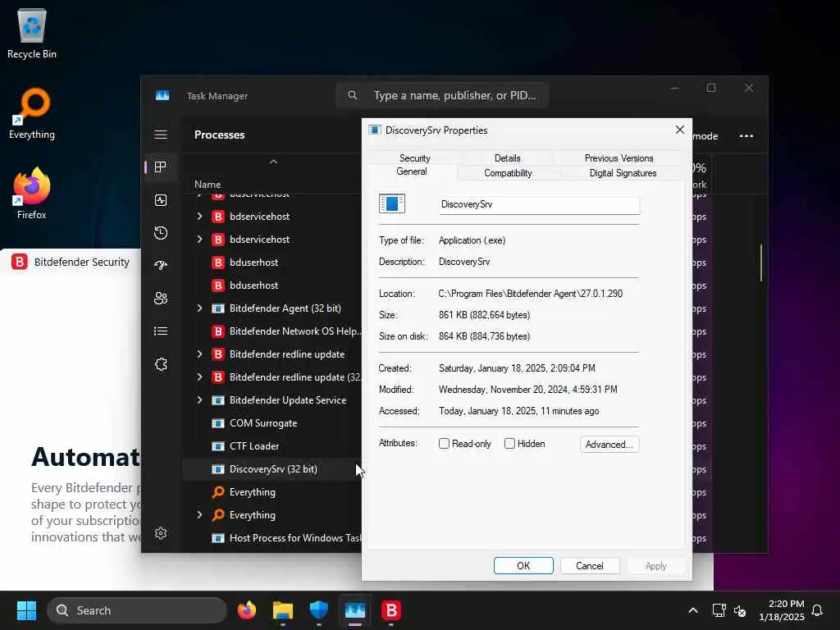Image resolution: width=840 pixels, height=630 pixels.
Task: Enable the Hidden attribute checkbox
Action: tap(510, 444)
